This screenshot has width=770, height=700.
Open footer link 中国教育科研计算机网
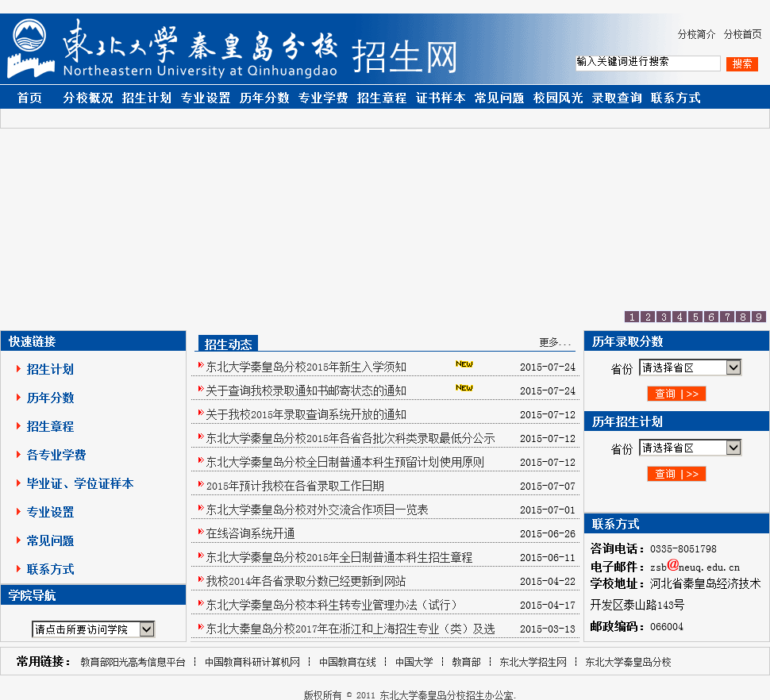click(252, 662)
